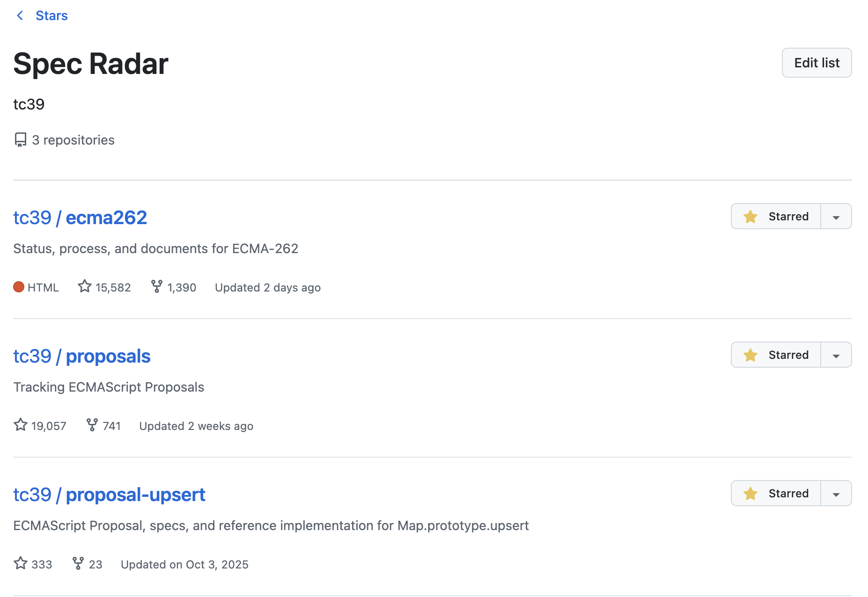The image size is (868, 597).
Task: Click the back chevron icon beside Stars
Action: 20,16
